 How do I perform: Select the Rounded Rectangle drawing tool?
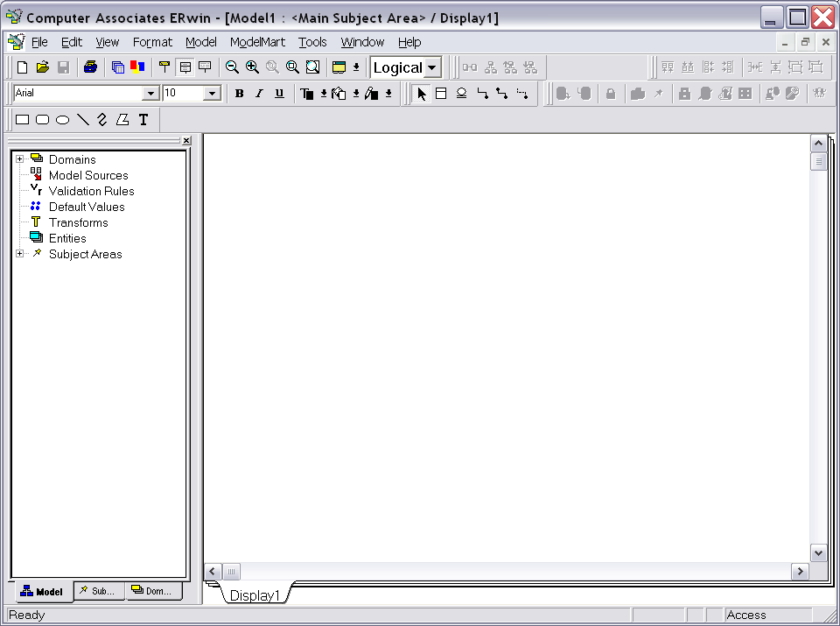[x=42, y=120]
